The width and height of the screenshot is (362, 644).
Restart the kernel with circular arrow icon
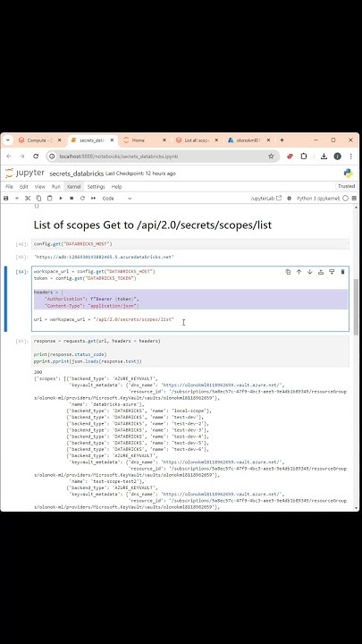[82, 199]
